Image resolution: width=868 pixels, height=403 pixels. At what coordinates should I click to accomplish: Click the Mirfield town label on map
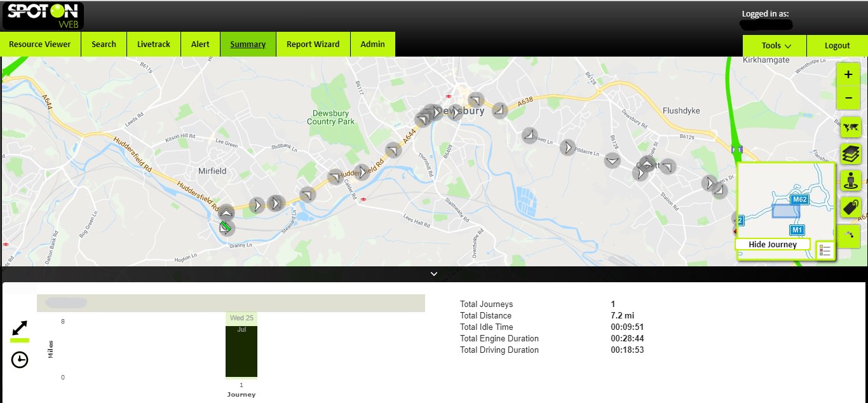212,170
